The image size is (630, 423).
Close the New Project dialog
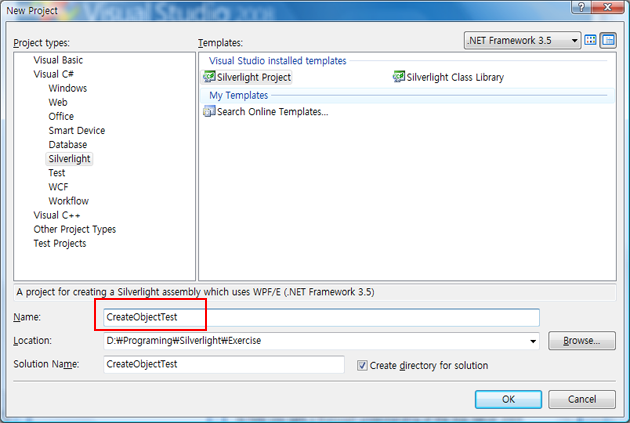pyautogui.click(x=608, y=7)
